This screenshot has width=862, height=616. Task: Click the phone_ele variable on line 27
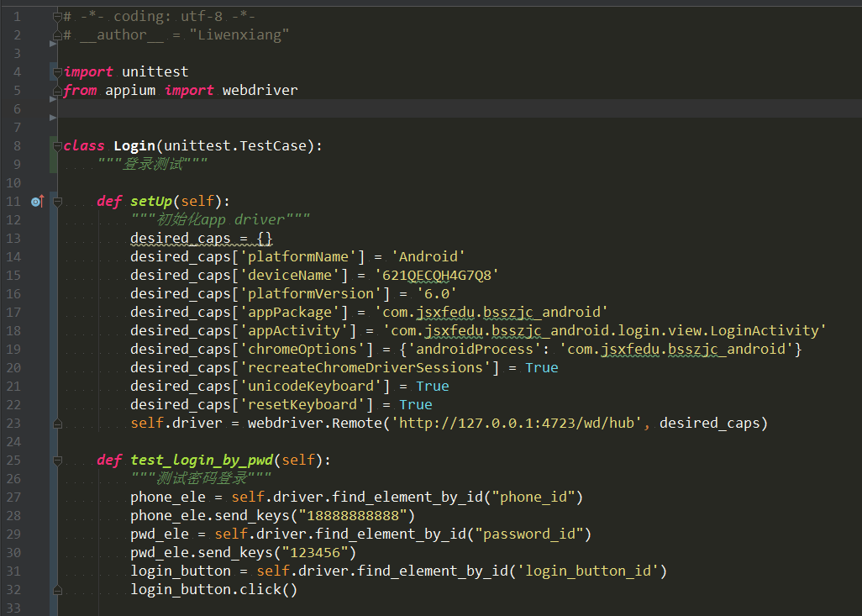tap(168, 498)
